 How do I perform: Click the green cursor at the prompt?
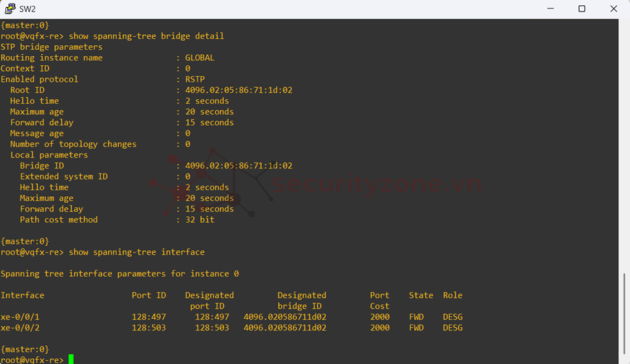coord(71,359)
